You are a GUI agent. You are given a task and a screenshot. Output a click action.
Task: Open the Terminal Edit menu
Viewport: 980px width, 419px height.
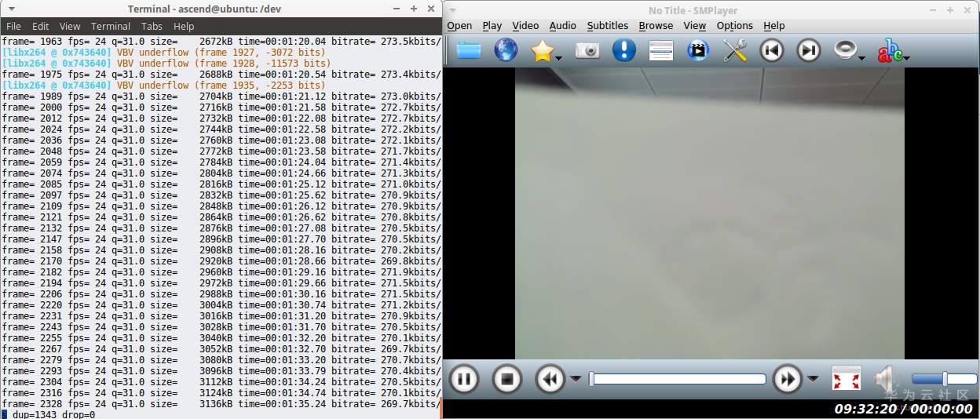pyautogui.click(x=41, y=26)
